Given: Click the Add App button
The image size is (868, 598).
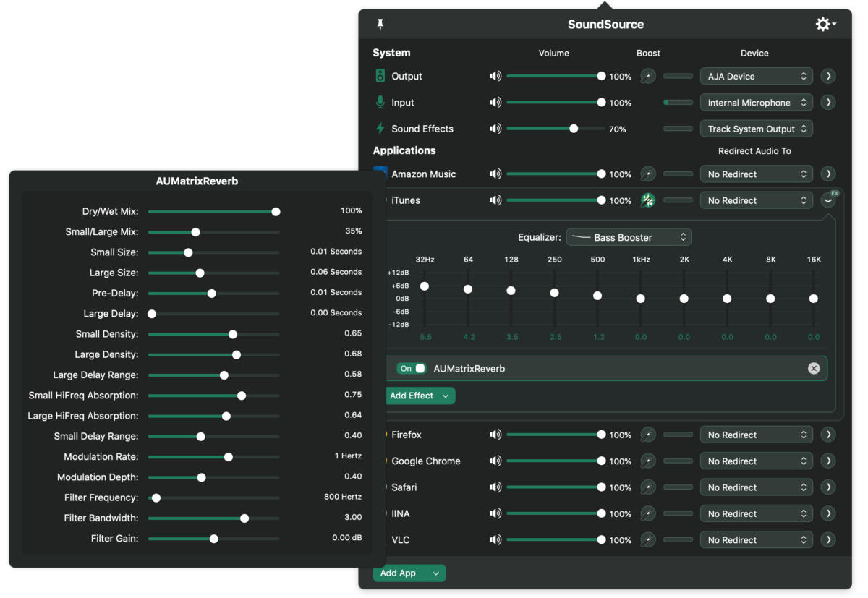Looking at the screenshot, I should 409,573.
